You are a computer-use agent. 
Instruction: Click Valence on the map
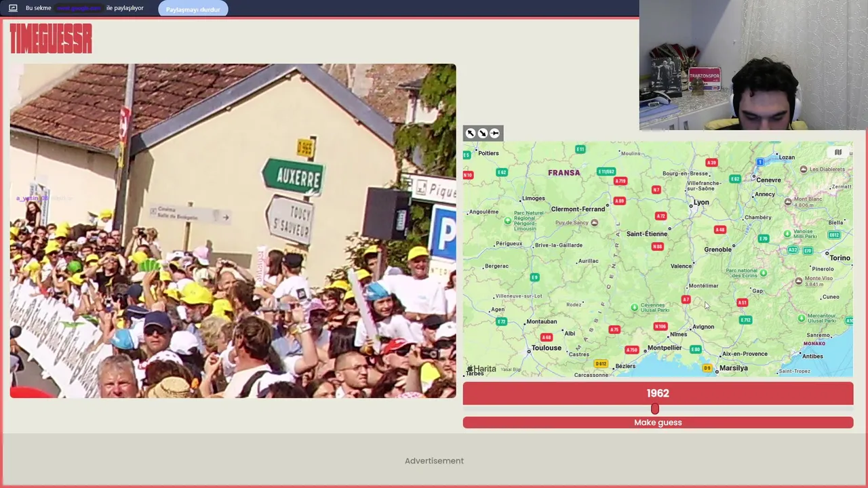(x=681, y=266)
